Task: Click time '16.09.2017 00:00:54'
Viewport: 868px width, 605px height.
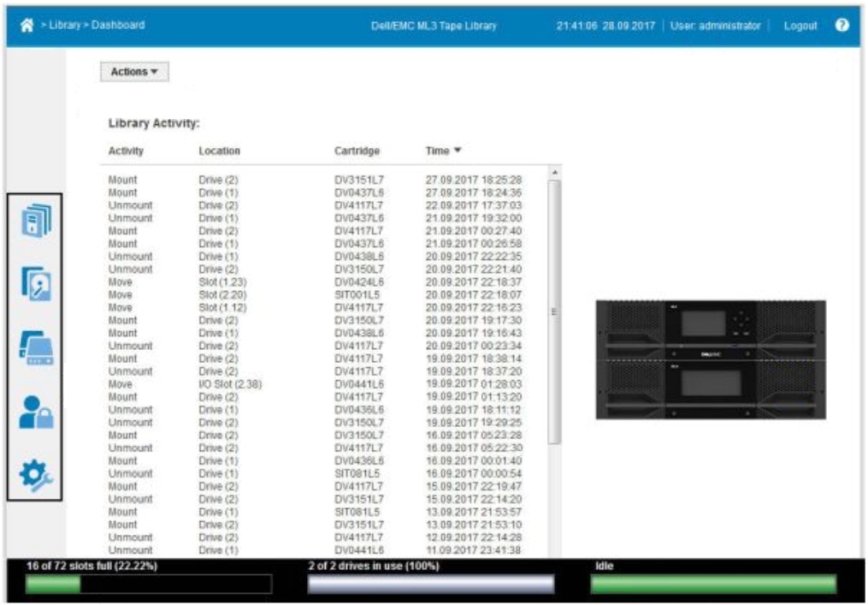Action: [x=474, y=474]
